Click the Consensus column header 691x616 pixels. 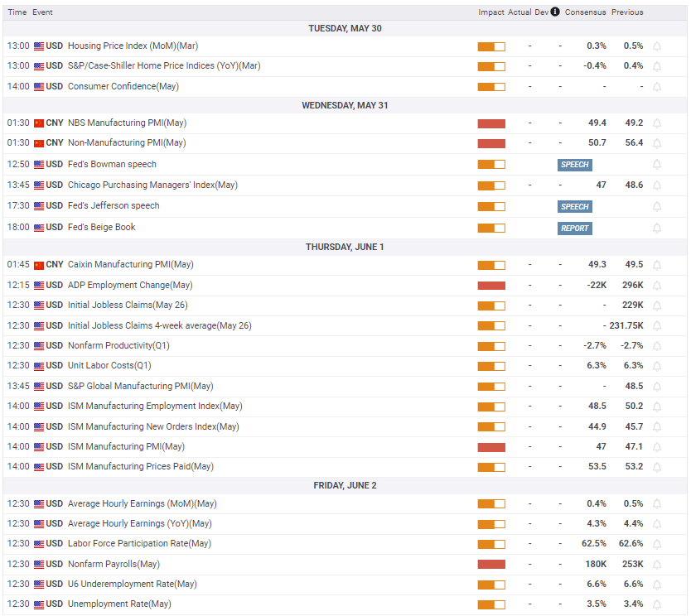click(585, 12)
